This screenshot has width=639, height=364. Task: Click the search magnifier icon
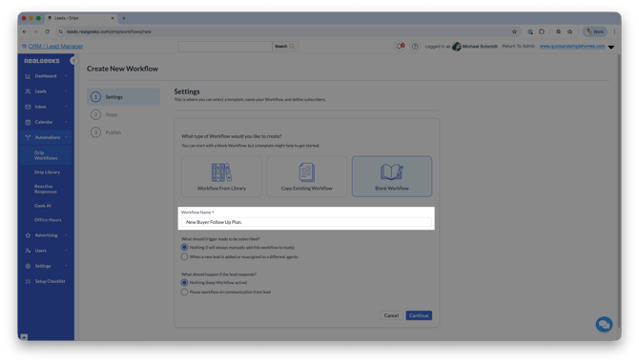(x=292, y=47)
